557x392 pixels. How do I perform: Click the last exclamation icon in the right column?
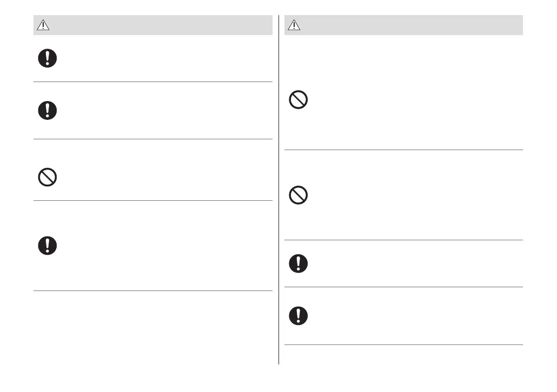(x=298, y=315)
